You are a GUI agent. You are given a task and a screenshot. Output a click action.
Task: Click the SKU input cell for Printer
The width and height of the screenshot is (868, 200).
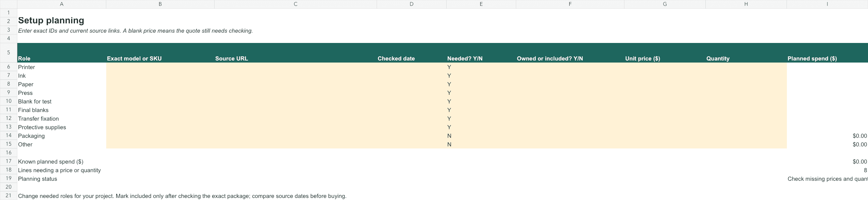coord(160,67)
